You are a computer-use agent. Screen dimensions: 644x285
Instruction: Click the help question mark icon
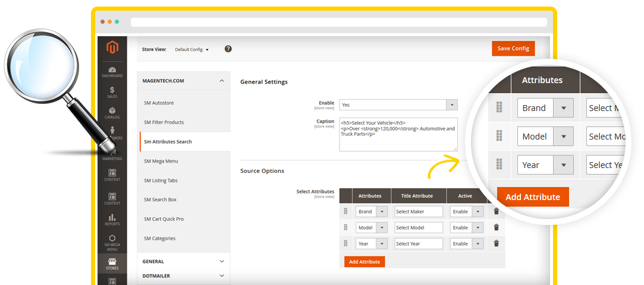pyautogui.click(x=228, y=49)
